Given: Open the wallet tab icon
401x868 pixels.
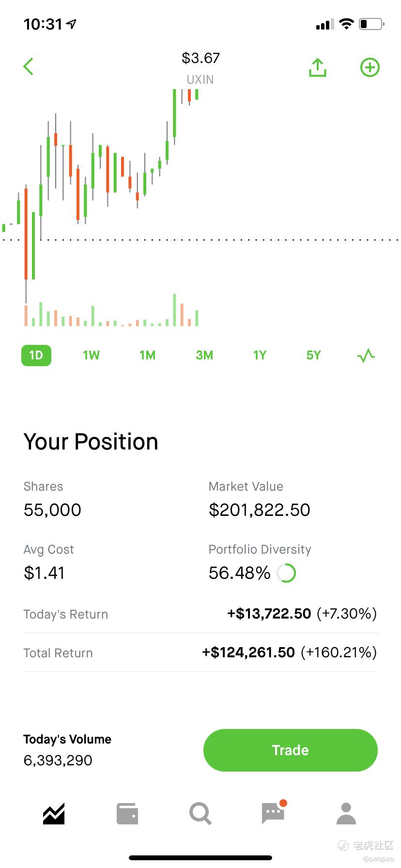Looking at the screenshot, I should click(x=127, y=814).
